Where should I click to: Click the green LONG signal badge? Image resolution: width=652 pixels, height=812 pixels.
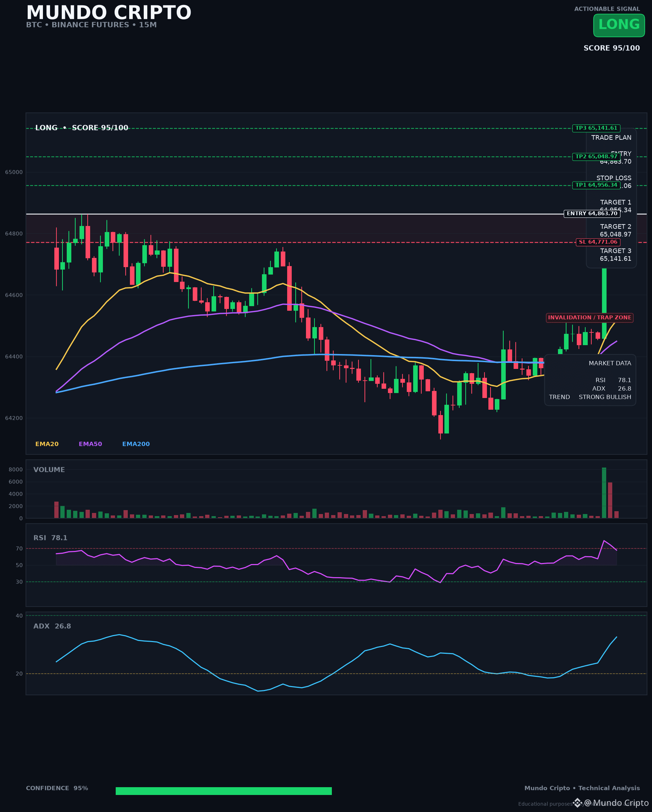[x=619, y=25]
